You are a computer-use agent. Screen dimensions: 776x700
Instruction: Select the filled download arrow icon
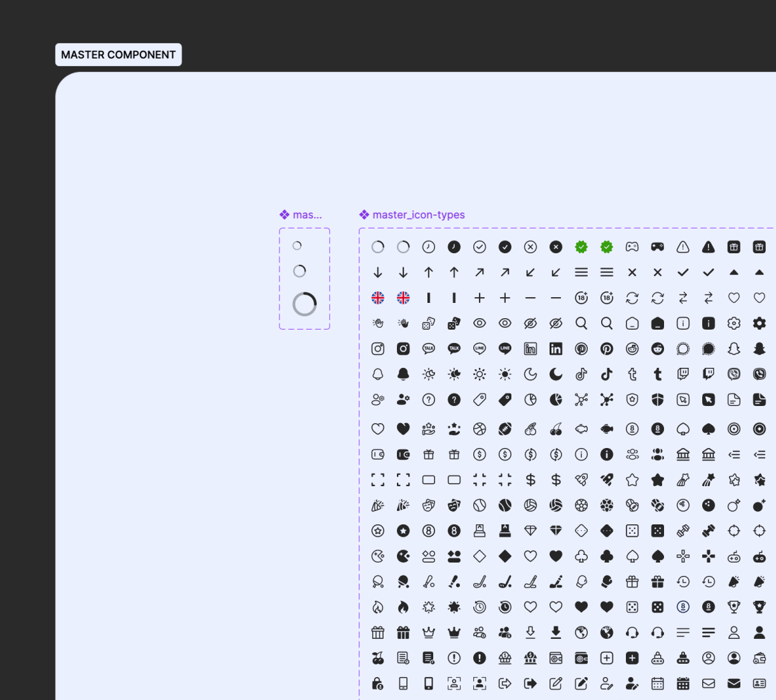[556, 633]
